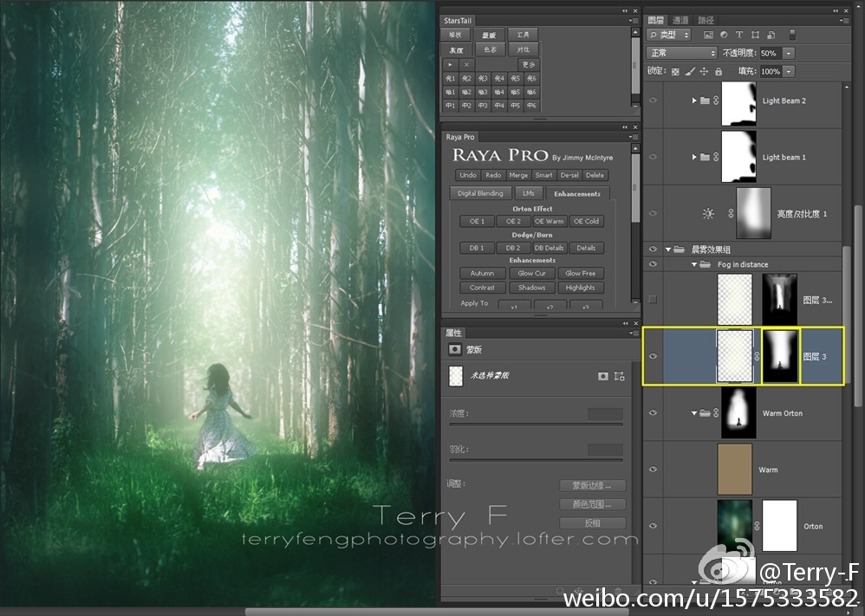Switch to 通道 (Channels) tab

680,21
